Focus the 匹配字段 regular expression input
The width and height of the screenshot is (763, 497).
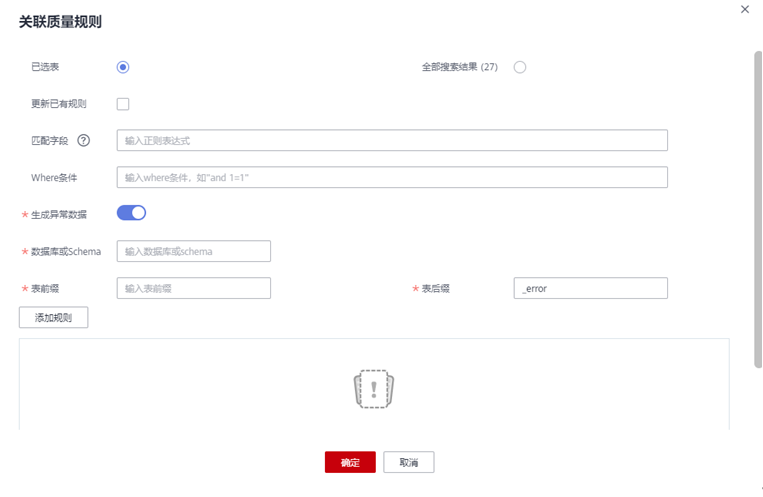(x=392, y=140)
